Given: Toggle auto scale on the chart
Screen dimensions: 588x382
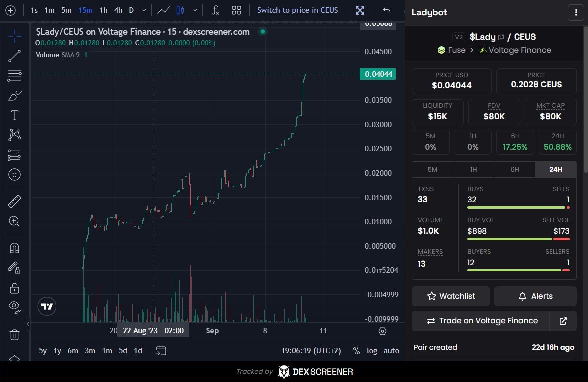Looking at the screenshot, I should point(391,350).
